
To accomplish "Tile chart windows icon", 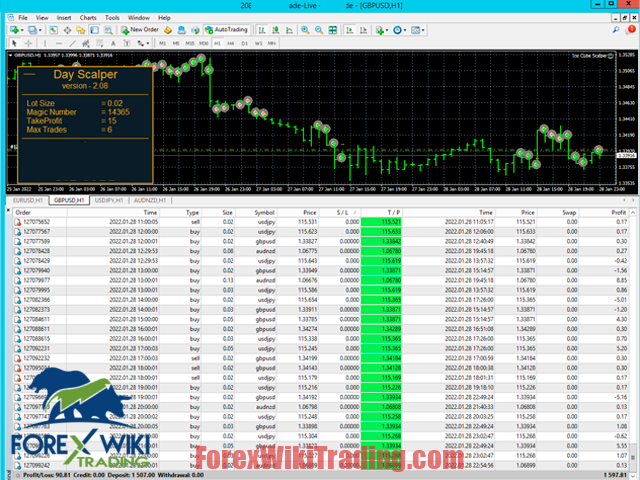I will tap(333, 30).
